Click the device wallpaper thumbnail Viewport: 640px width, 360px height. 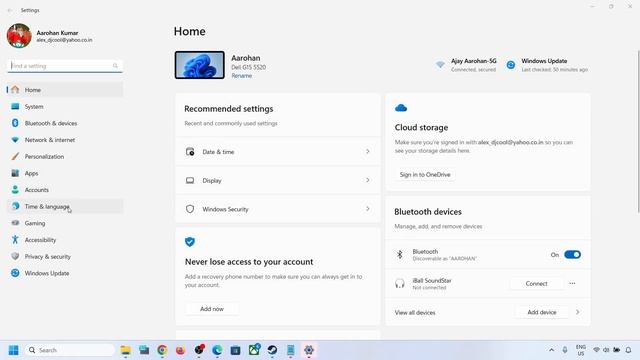pos(200,65)
